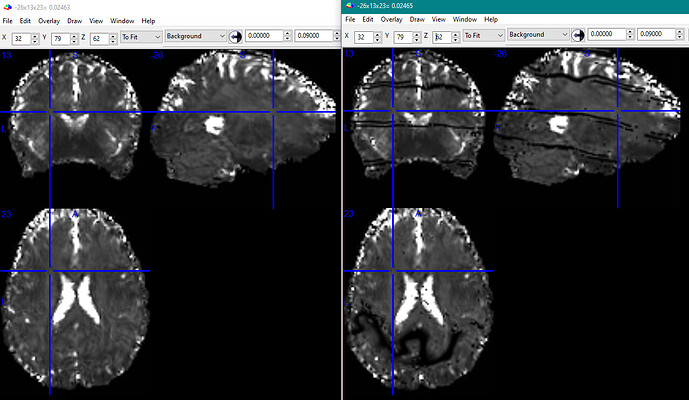Open the View menu in the left window
Viewport: 689px width, 400px height.
point(96,21)
